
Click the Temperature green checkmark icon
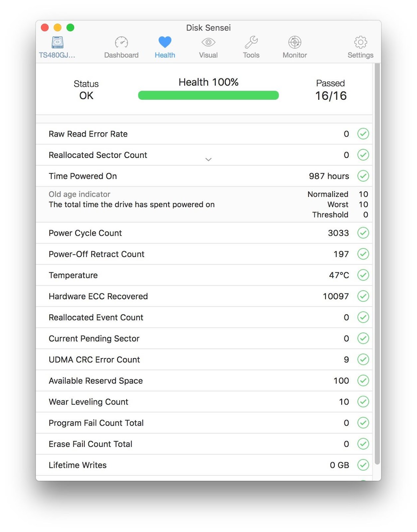pos(363,275)
